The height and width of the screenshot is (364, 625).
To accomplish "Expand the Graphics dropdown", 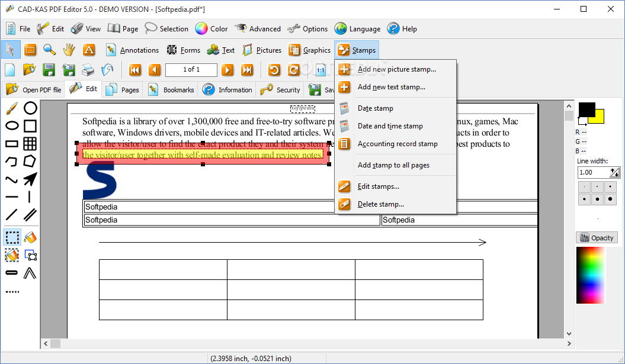I will [310, 50].
